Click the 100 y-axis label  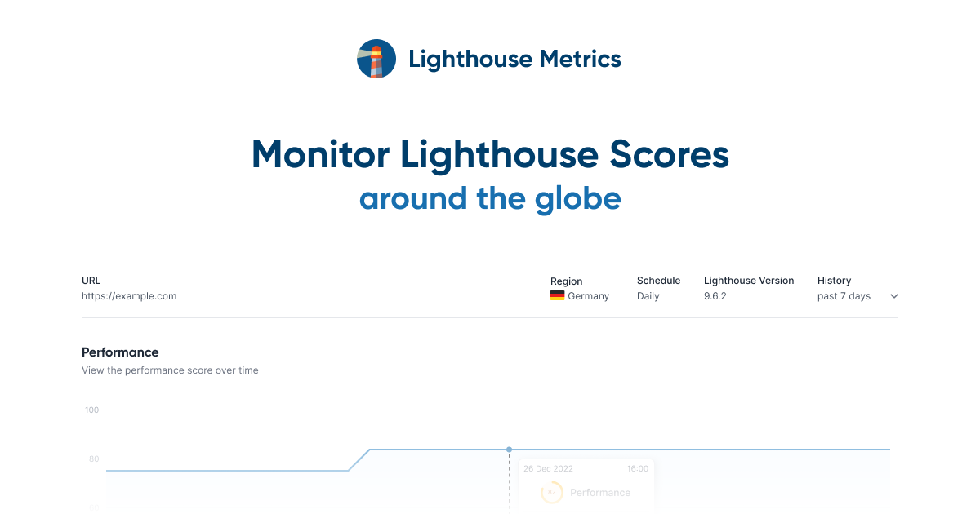(91, 410)
